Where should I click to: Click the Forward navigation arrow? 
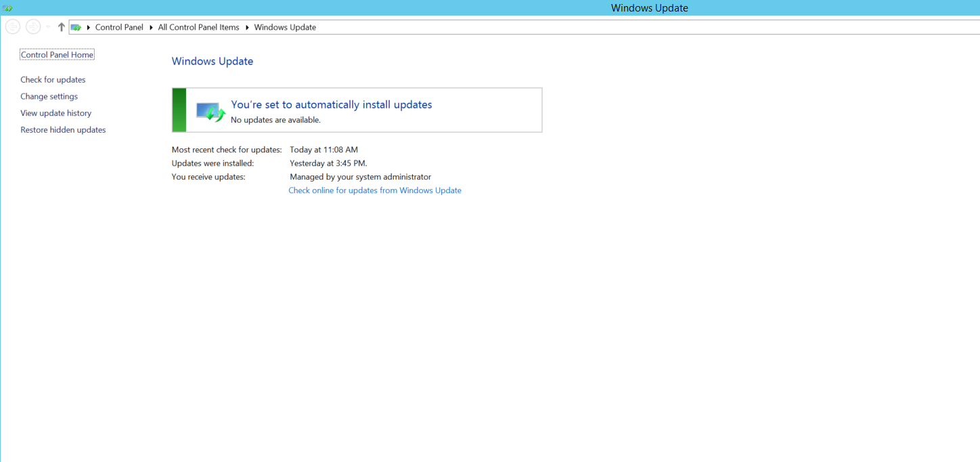click(32, 26)
